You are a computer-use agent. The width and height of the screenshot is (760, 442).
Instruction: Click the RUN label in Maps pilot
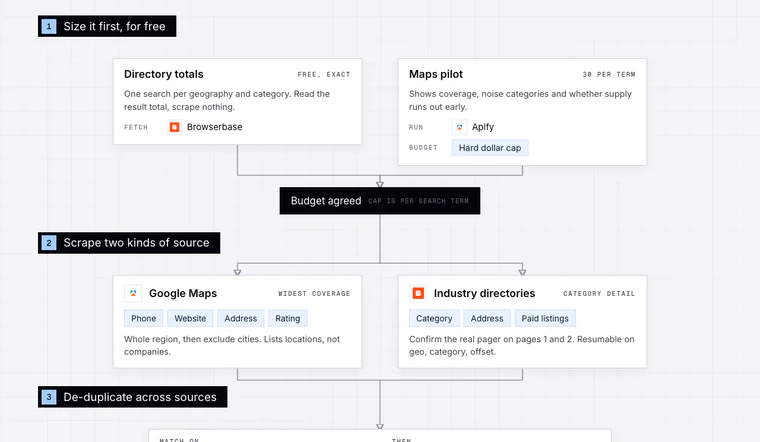(x=416, y=127)
